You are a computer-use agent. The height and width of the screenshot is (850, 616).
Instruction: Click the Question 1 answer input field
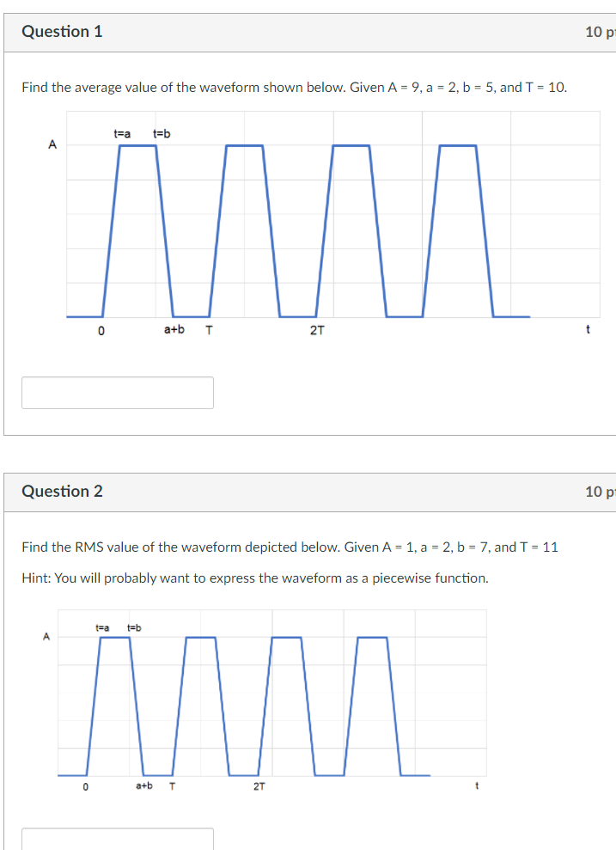[118, 392]
